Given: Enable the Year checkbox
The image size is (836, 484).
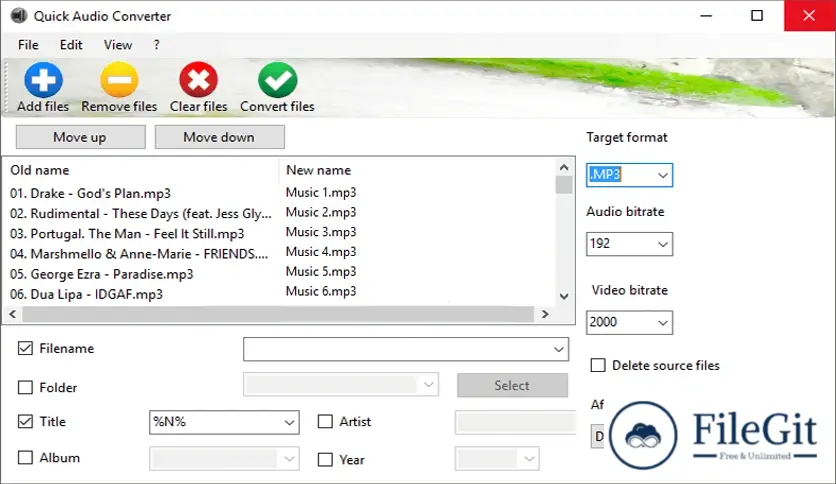Looking at the screenshot, I should click(x=325, y=459).
